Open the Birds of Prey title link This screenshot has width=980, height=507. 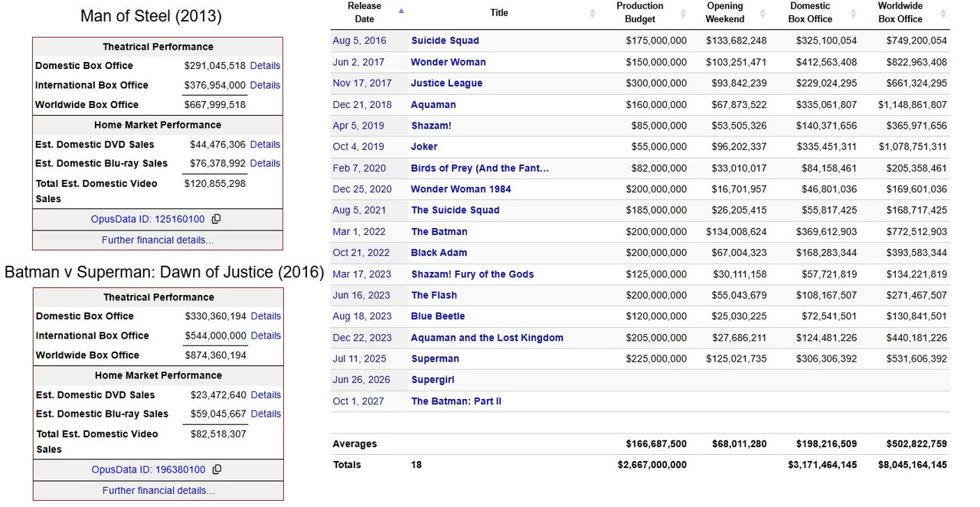(480, 168)
